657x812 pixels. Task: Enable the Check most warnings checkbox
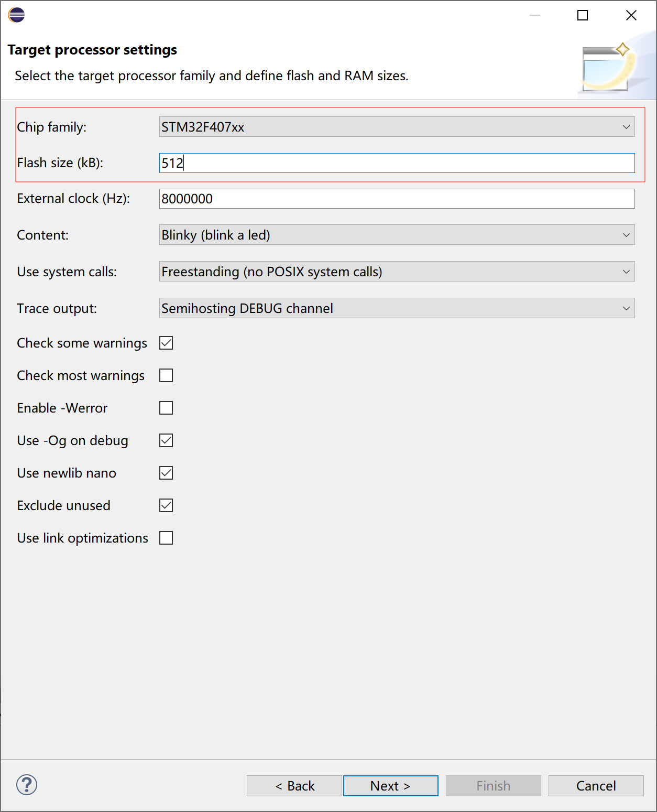point(166,375)
